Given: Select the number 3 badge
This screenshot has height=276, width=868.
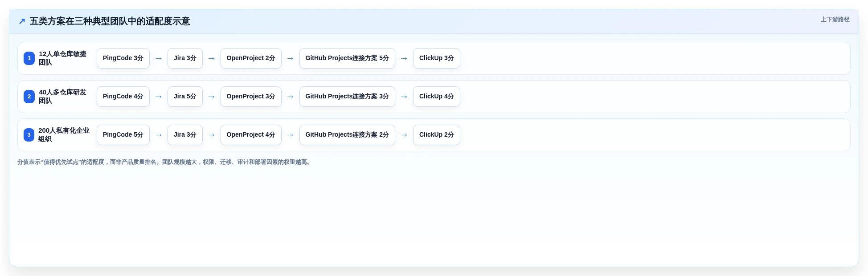Looking at the screenshot, I should pos(29,135).
